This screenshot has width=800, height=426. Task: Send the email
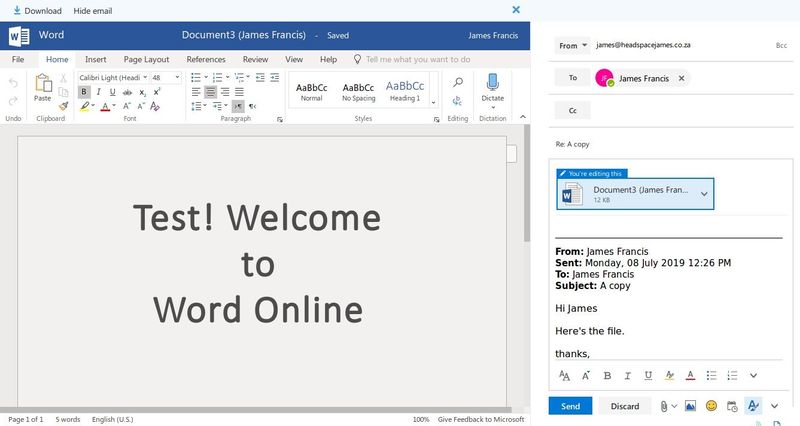[570, 406]
